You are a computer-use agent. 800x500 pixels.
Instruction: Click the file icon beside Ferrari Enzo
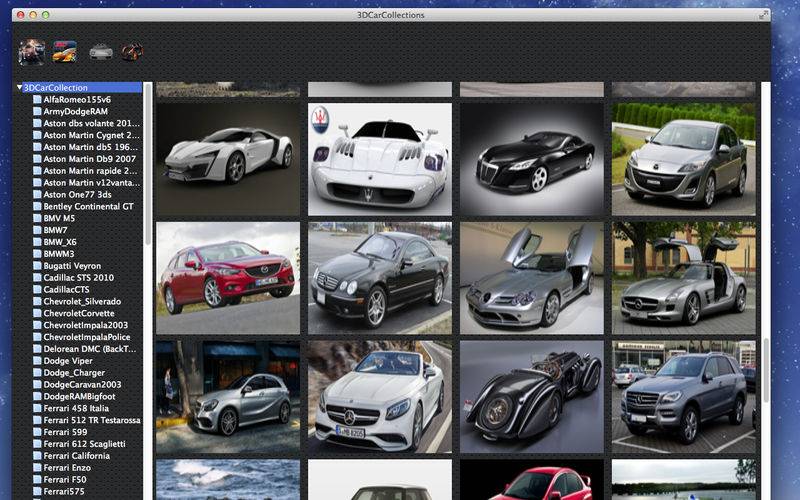[x=37, y=467]
